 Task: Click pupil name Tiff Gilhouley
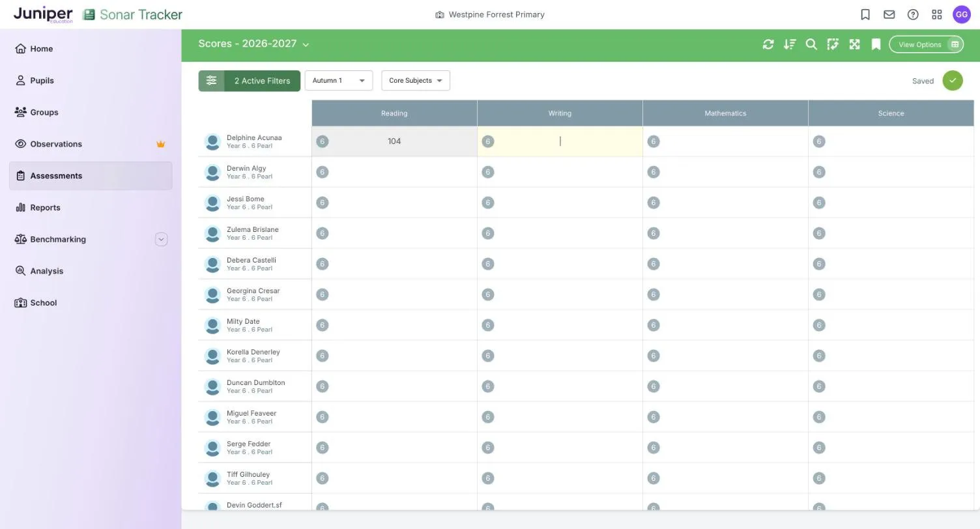point(248,474)
